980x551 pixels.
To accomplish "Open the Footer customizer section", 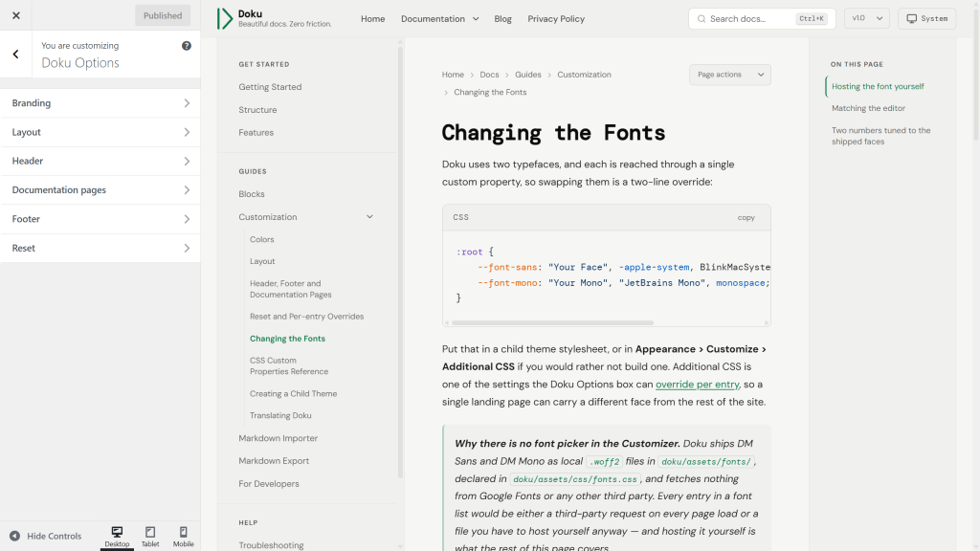I will click(x=100, y=219).
